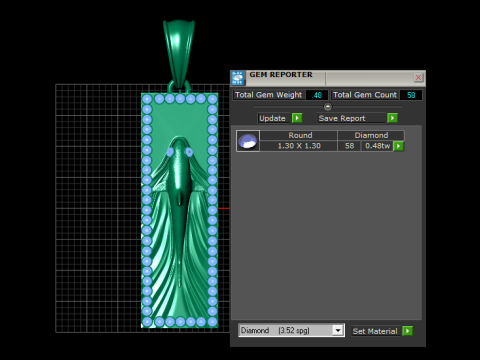Image resolution: width=480 pixels, height=360 pixels.
Task: Select the pendant bail in the viewport
Action: tap(179, 53)
